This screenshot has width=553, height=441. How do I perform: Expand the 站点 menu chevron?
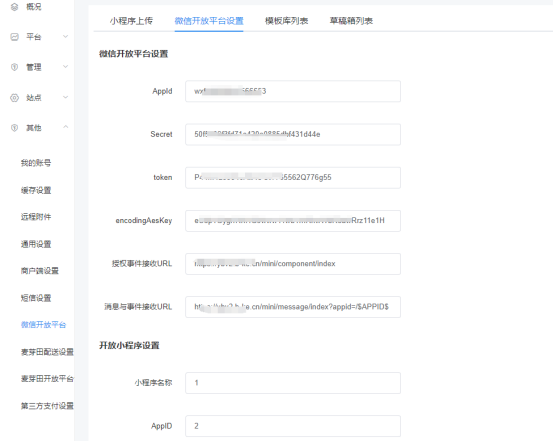coord(66,97)
